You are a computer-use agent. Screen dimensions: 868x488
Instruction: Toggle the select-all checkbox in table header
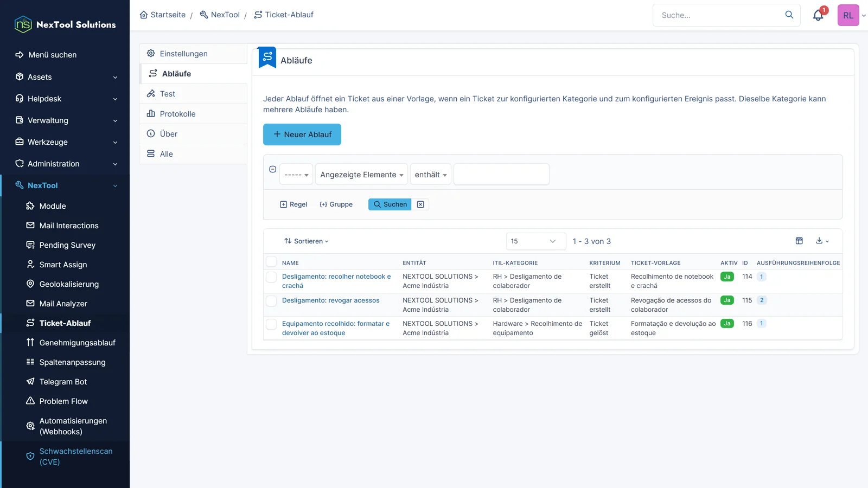pyautogui.click(x=271, y=262)
